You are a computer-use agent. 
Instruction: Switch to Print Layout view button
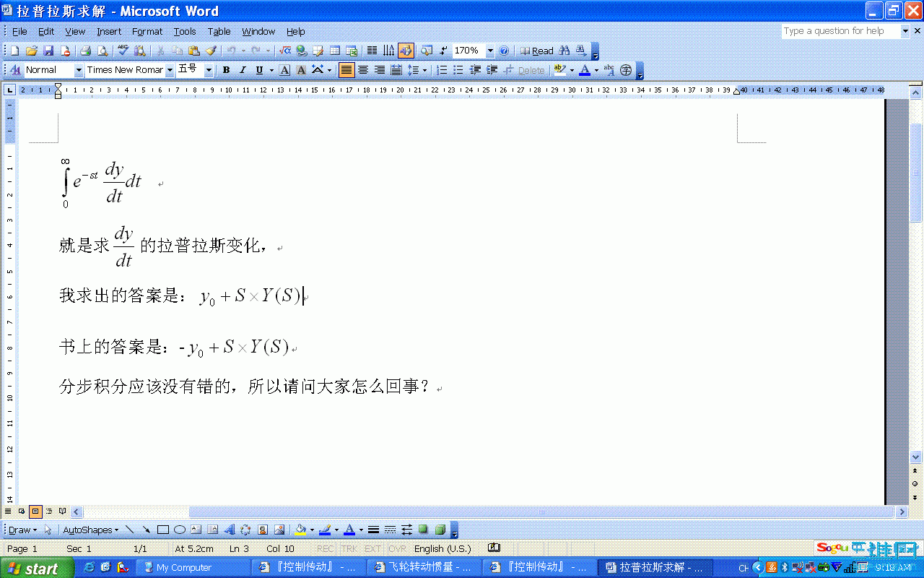click(35, 511)
